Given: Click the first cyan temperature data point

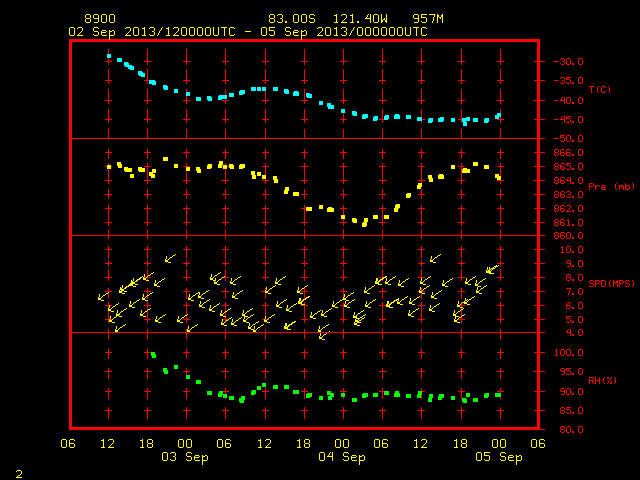Looking at the screenshot, I should click(x=109, y=56).
